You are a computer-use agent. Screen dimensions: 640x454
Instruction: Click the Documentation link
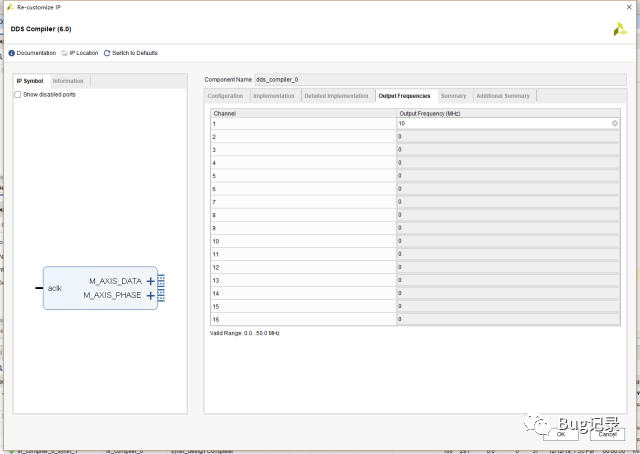(x=36, y=53)
